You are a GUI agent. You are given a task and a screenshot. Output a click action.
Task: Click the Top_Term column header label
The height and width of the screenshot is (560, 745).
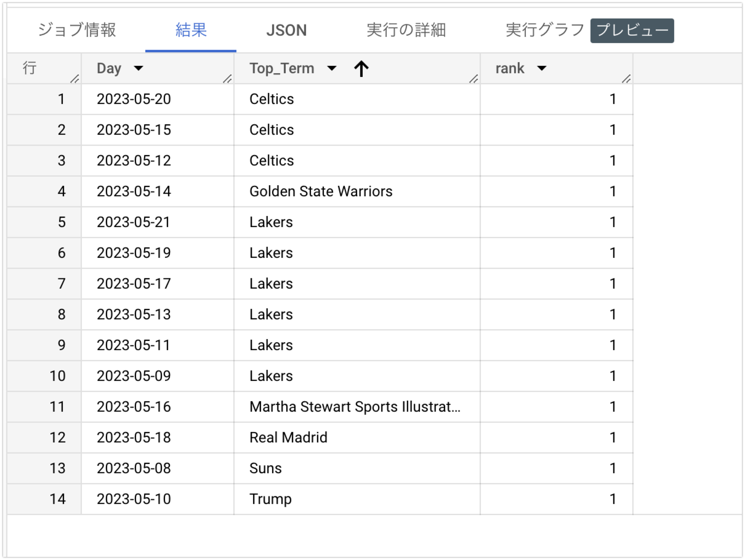click(x=282, y=68)
